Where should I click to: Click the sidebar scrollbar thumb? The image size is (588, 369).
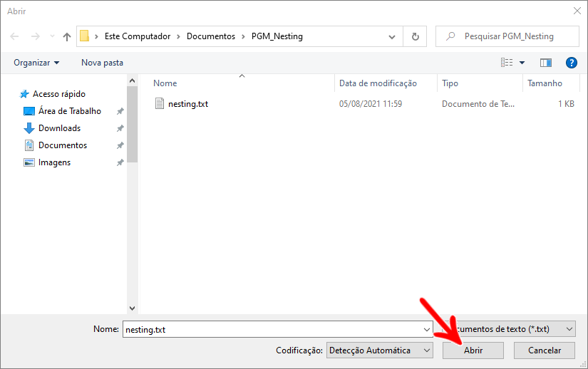coord(132,124)
